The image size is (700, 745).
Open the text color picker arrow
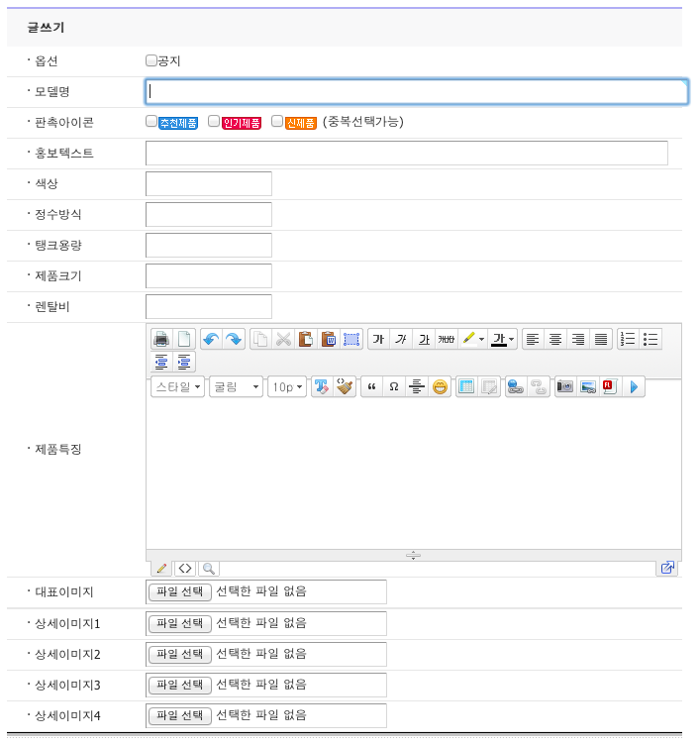(512, 339)
